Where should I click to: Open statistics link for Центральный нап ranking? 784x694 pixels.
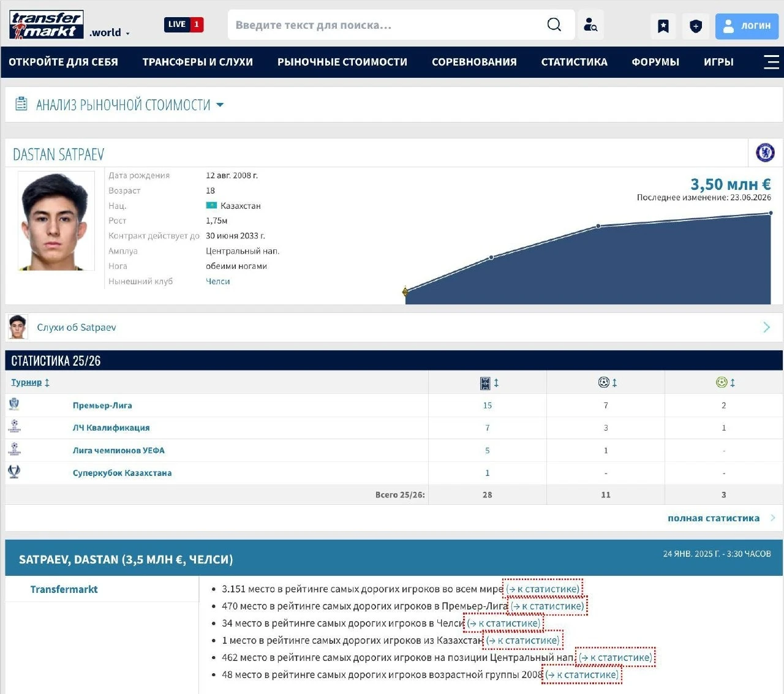click(x=616, y=657)
